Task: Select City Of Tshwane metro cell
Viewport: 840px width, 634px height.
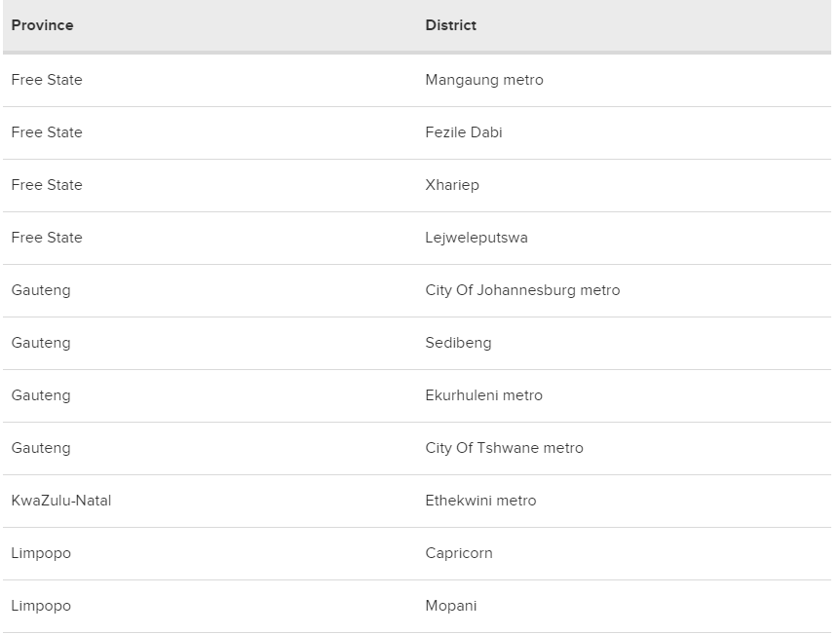Action: [504, 448]
